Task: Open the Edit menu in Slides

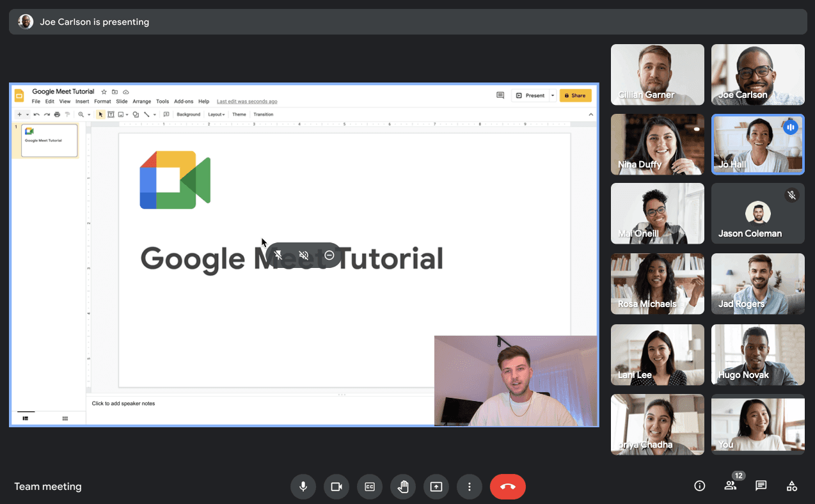Action: (50, 102)
